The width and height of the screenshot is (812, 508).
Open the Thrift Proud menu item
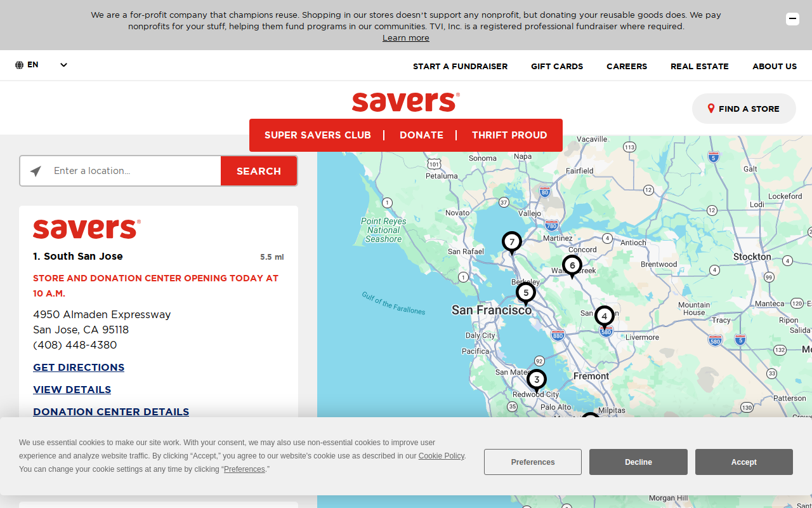point(509,135)
